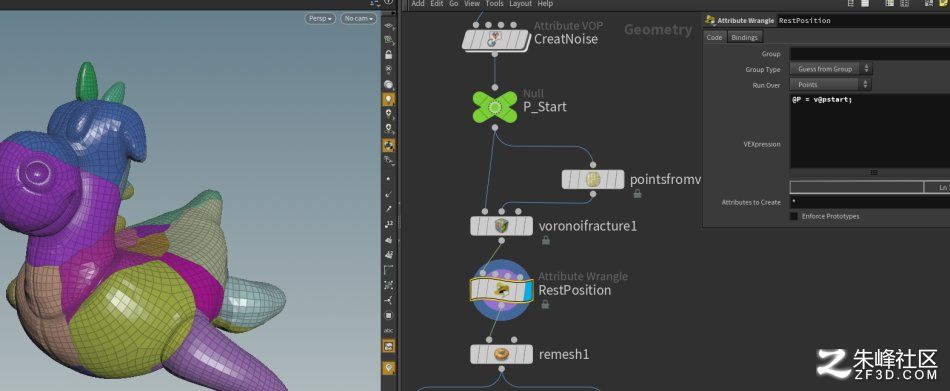Open the Tools menu

tap(494, 4)
